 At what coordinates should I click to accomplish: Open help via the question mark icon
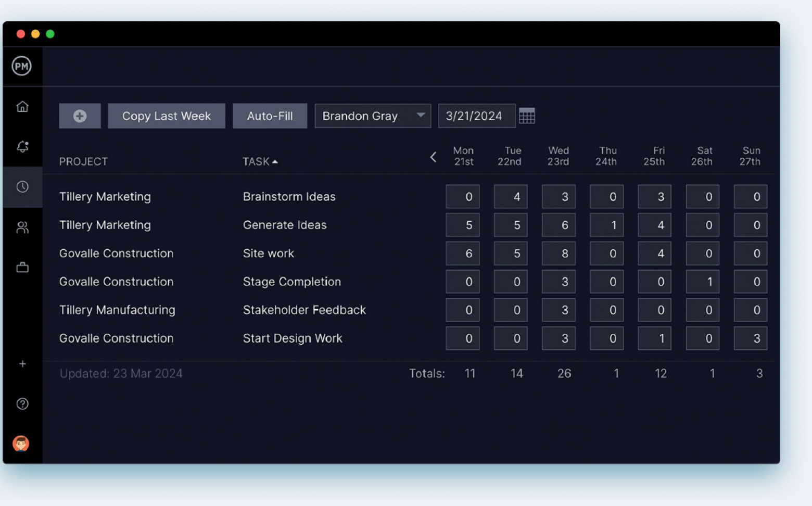[x=22, y=404]
